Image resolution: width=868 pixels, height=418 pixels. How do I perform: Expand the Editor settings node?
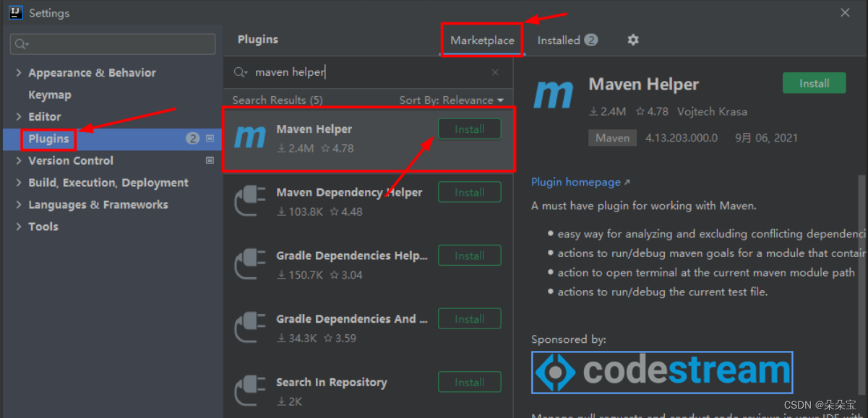pos(19,116)
